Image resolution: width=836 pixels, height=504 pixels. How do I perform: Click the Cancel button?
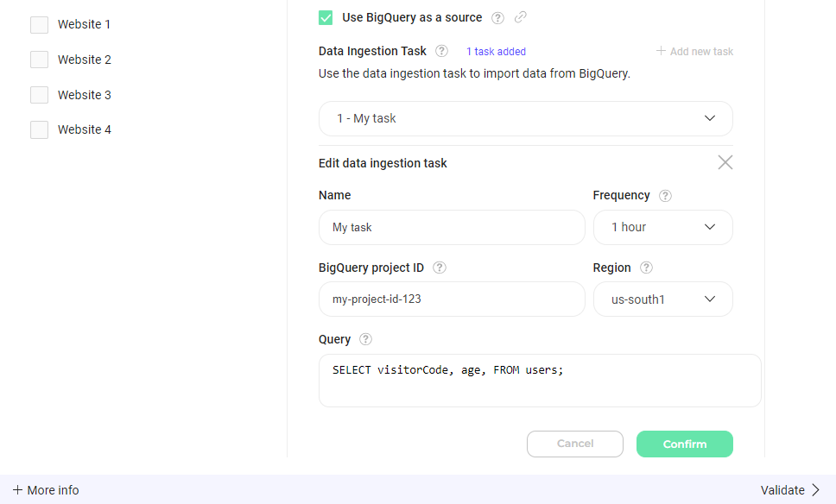click(x=574, y=444)
